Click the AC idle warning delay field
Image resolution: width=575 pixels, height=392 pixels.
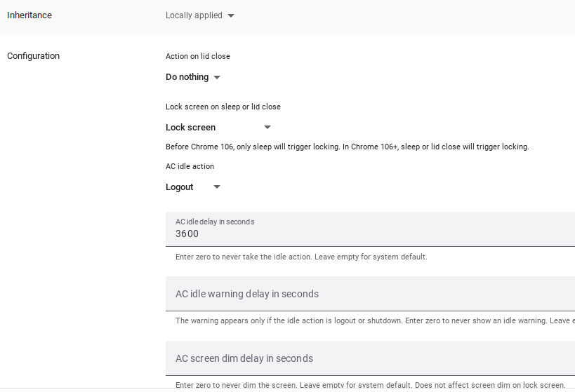370,294
